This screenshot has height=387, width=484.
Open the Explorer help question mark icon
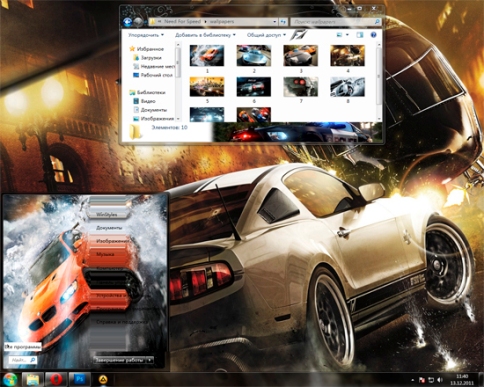373,35
